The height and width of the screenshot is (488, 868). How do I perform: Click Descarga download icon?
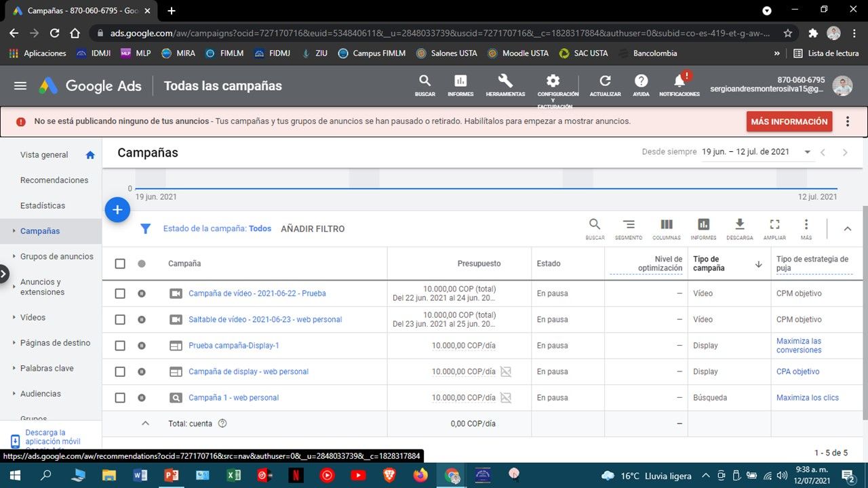click(x=740, y=228)
